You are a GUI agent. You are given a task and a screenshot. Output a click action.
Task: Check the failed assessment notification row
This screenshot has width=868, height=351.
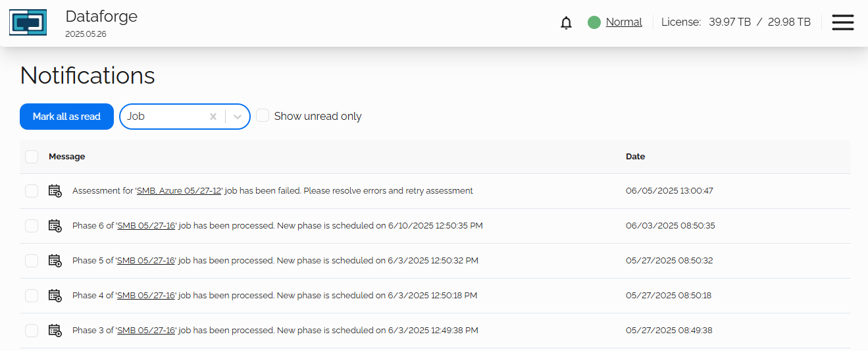pyautogui.click(x=32, y=191)
